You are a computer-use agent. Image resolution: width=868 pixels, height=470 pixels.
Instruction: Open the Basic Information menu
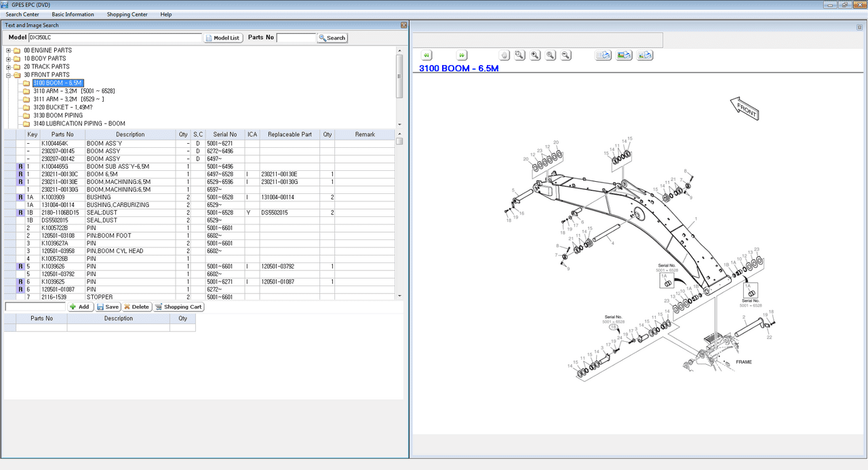point(73,14)
